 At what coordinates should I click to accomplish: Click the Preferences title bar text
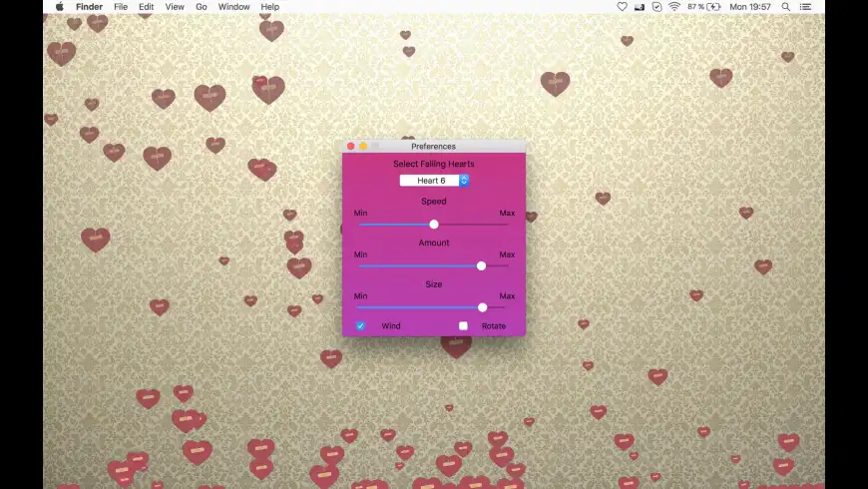pyautogui.click(x=433, y=147)
